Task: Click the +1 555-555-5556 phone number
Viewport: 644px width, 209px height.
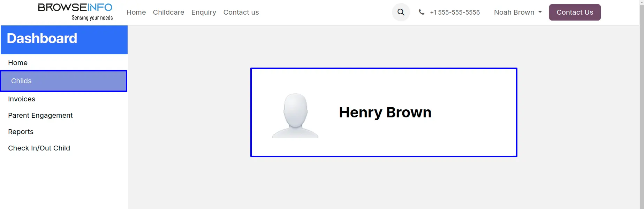Action: (455, 12)
